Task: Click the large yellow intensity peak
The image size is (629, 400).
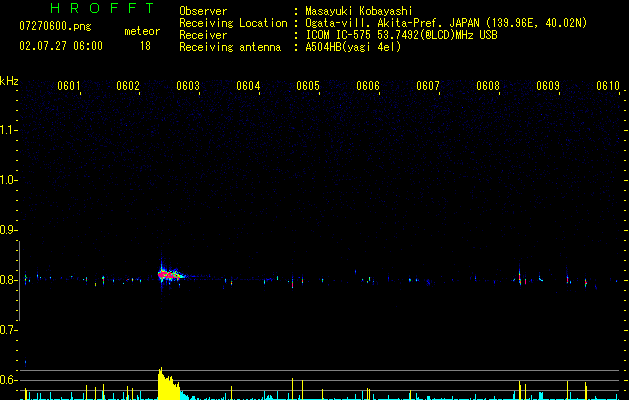Action: point(168,384)
